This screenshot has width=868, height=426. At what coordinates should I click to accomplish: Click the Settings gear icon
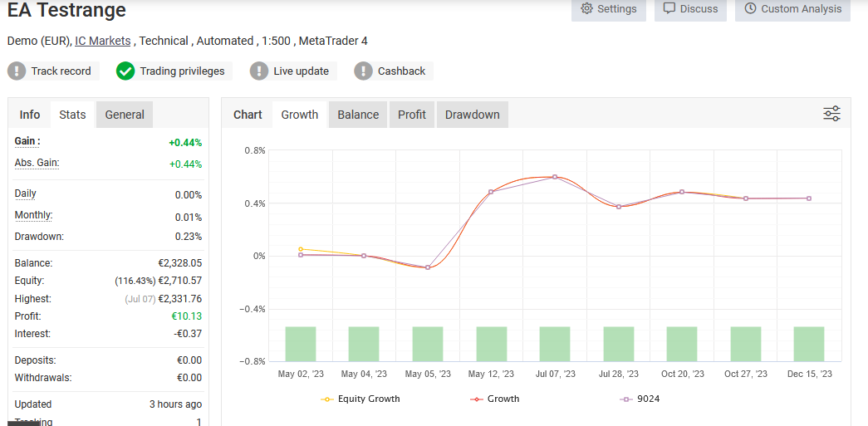[x=587, y=9]
